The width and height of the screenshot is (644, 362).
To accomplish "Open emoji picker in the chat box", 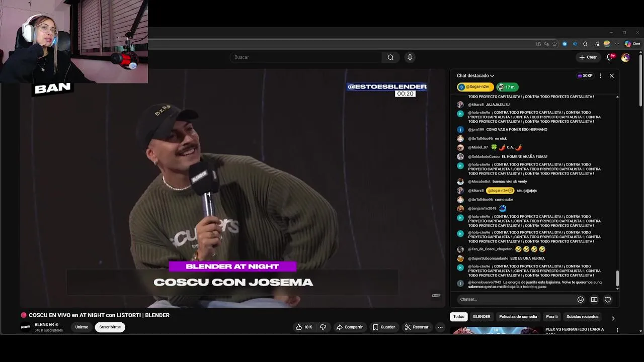I will (x=580, y=299).
